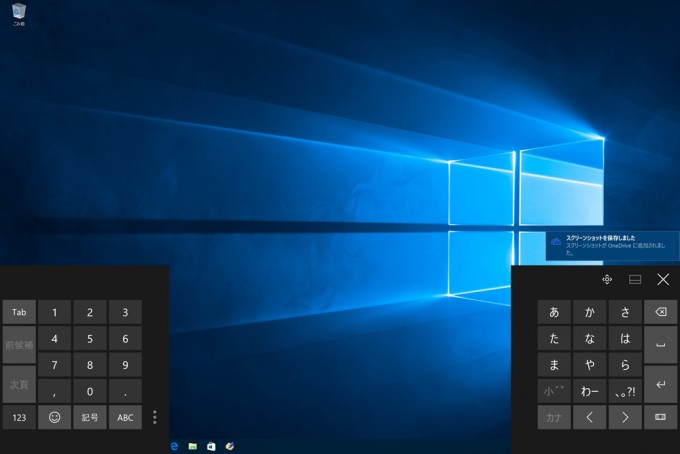680x454 pixels.
Task: Tap the space bar key
Action: click(x=660, y=345)
